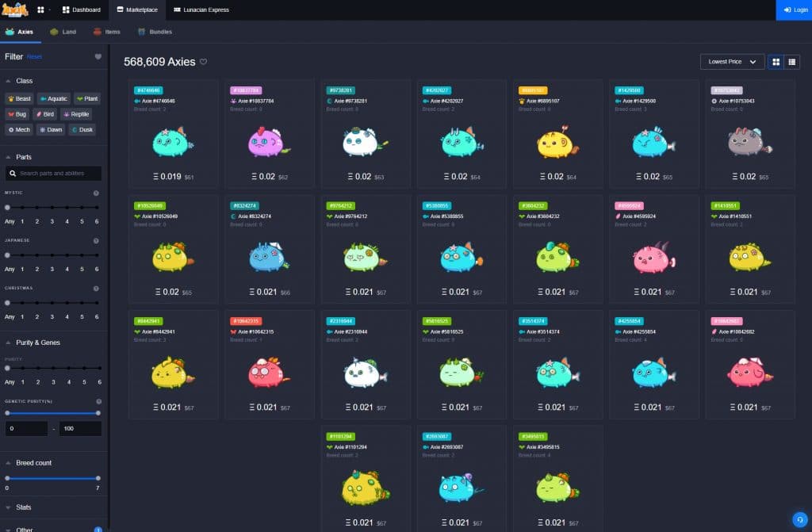Toggle the Dusk class filter

(x=82, y=129)
